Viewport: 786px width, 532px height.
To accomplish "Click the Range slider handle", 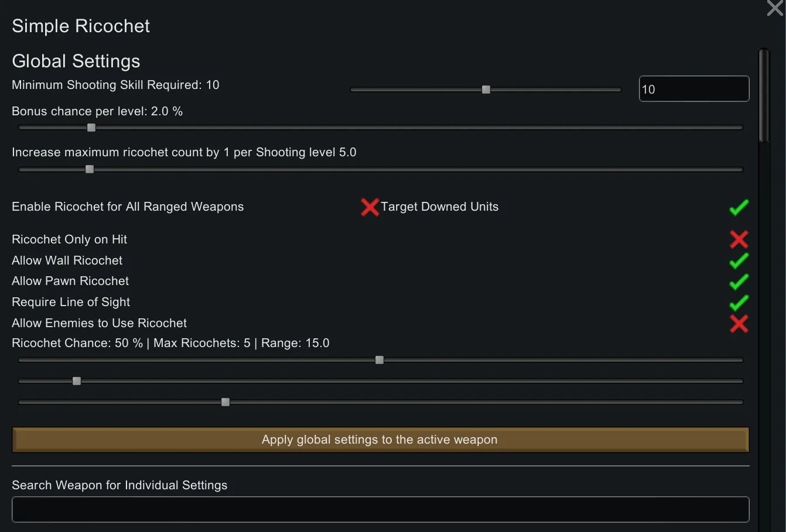I will (225, 402).
